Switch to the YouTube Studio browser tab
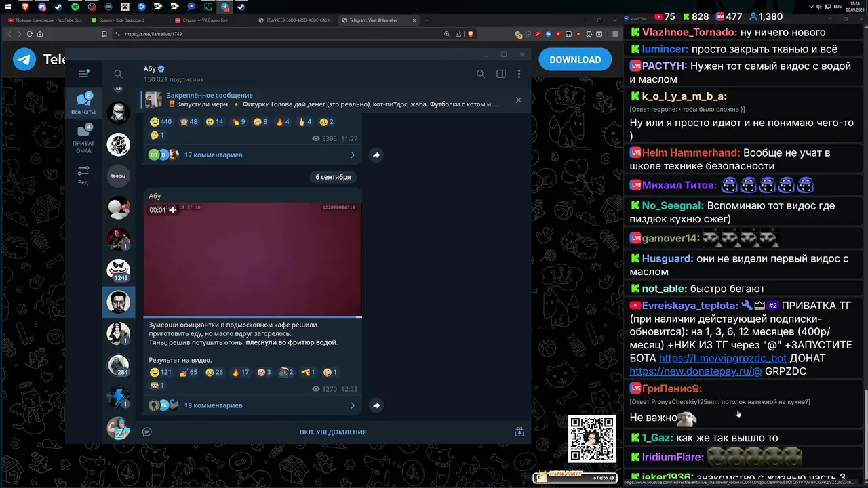Image resolution: width=868 pixels, height=488 pixels. (46, 20)
